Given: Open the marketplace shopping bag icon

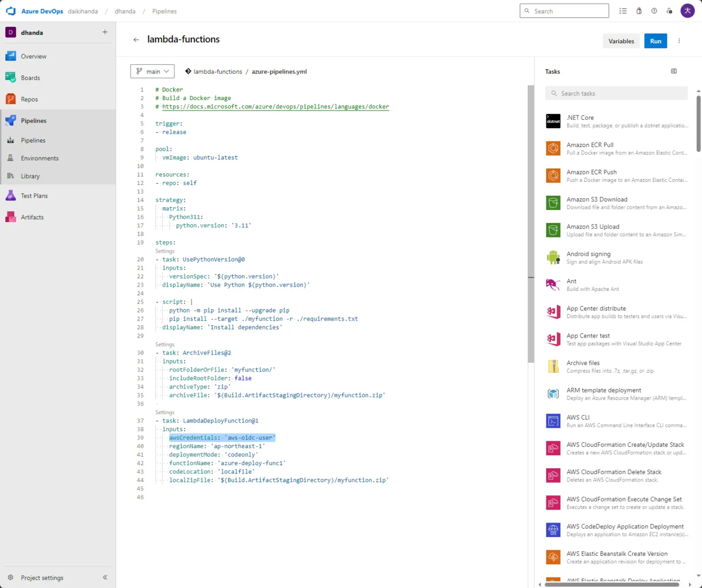Looking at the screenshot, I should point(639,11).
